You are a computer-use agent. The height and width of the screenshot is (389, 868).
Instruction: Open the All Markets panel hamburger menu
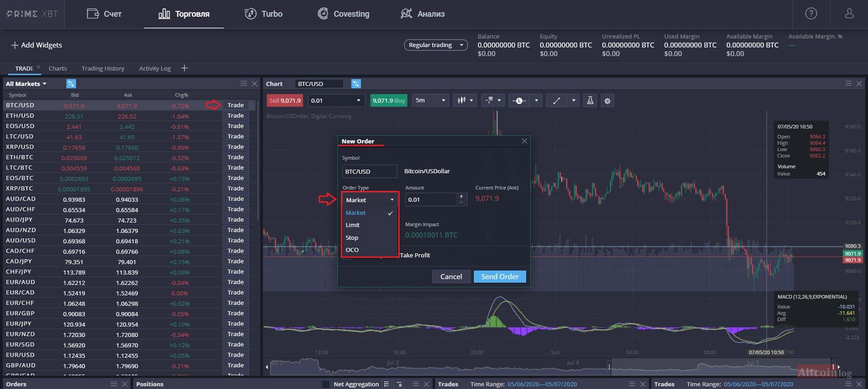point(244,84)
